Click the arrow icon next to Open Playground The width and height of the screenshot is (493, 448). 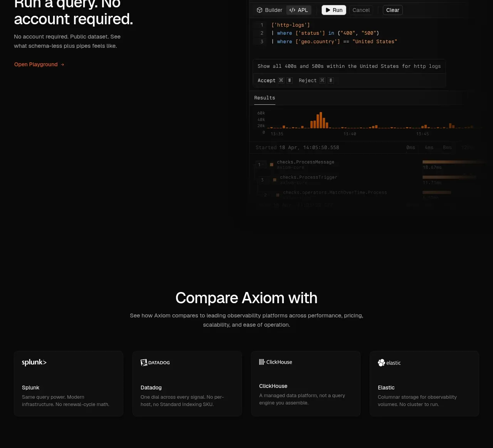[x=62, y=65]
